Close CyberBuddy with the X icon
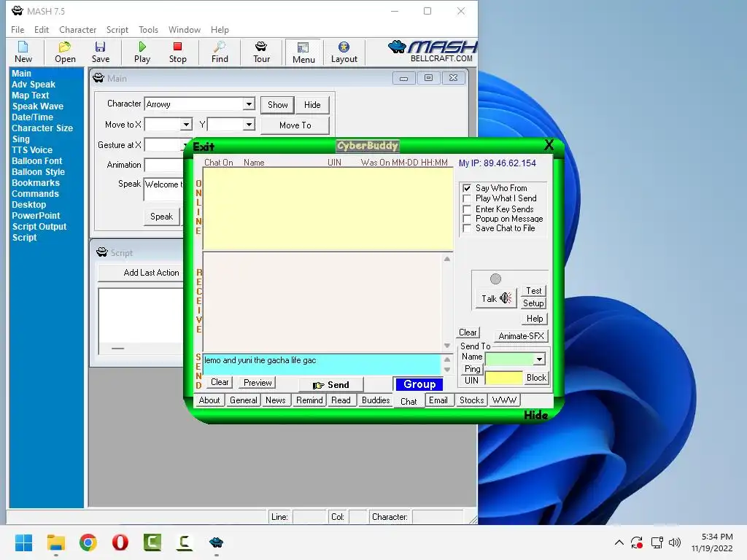747x560 pixels. coord(549,145)
